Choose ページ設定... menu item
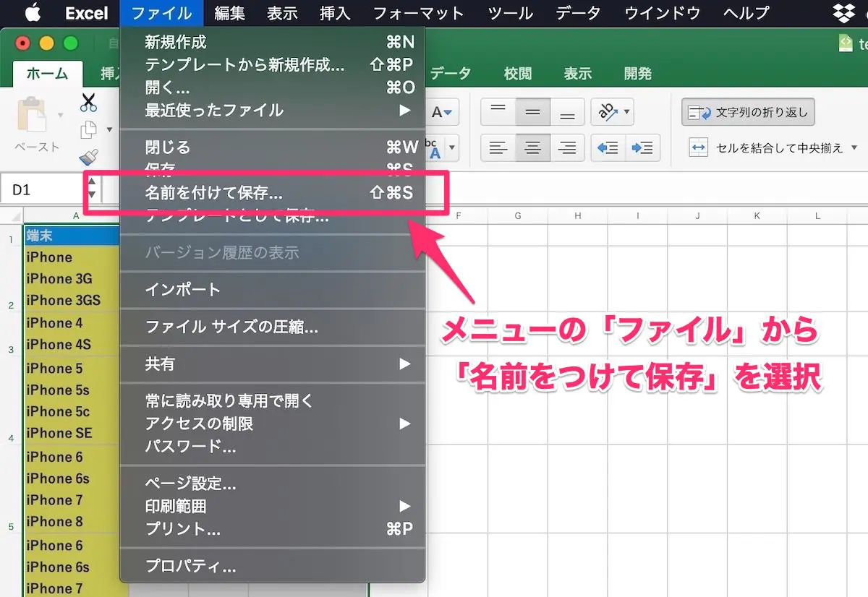The image size is (868, 597). [x=272, y=484]
